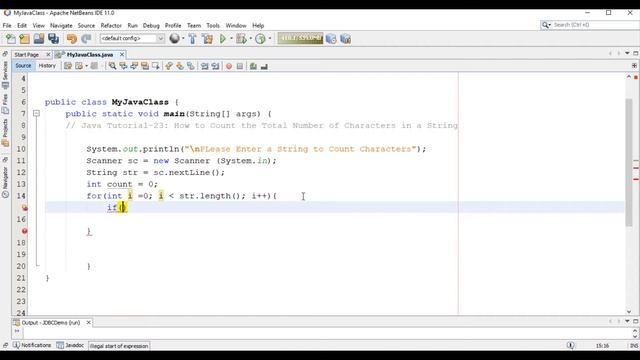Click the error marker on line 17 gutter
Image resolution: width=640 pixels, height=360 pixels.
click(24, 231)
